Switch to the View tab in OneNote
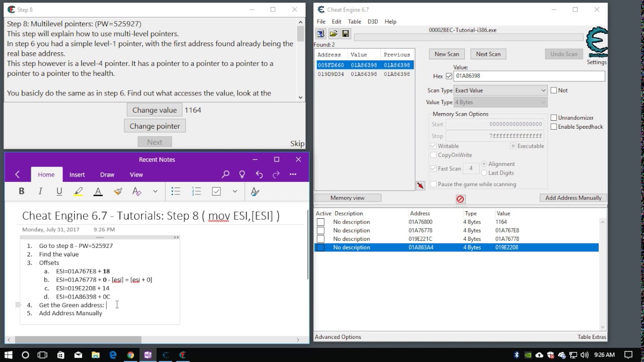This screenshot has width=644, height=362. point(136,174)
